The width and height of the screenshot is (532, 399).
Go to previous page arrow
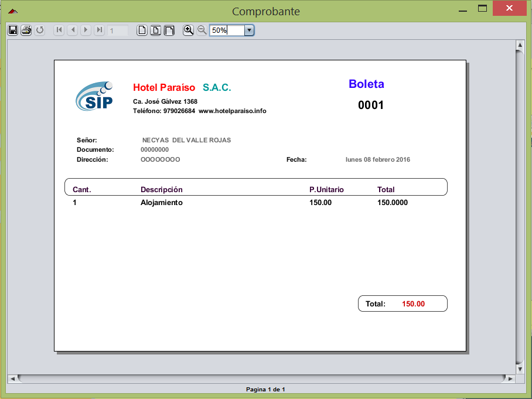tap(72, 30)
